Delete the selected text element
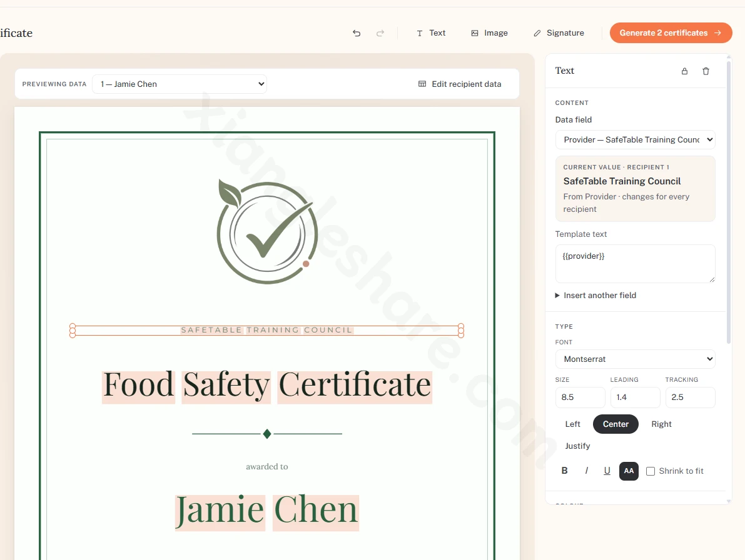Screen dimensions: 745x560 (x=706, y=71)
